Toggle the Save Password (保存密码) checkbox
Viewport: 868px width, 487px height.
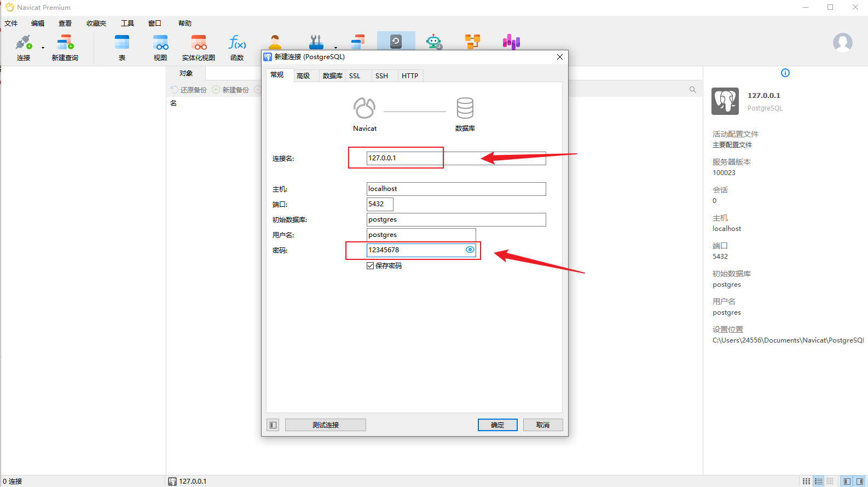click(x=371, y=266)
